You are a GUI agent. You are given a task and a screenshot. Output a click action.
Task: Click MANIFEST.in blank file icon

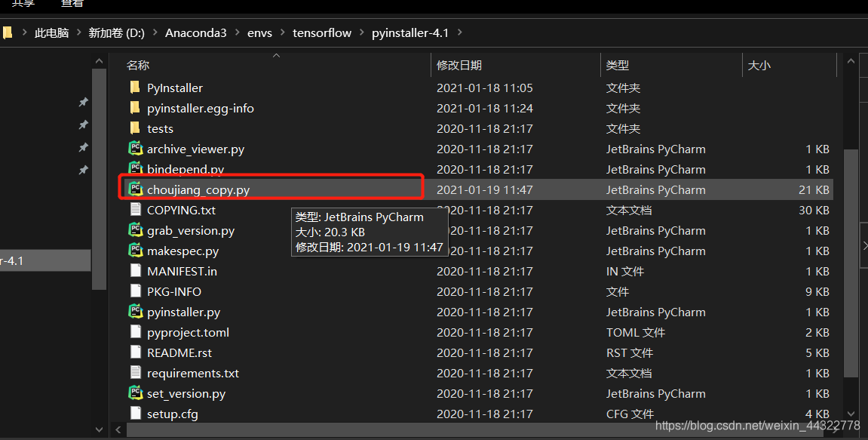pyautogui.click(x=136, y=271)
